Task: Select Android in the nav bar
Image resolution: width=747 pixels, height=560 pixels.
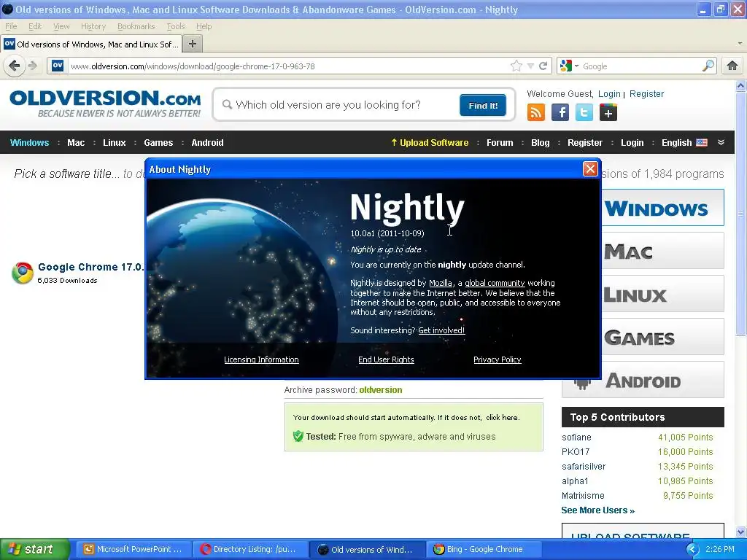Action: [207, 142]
